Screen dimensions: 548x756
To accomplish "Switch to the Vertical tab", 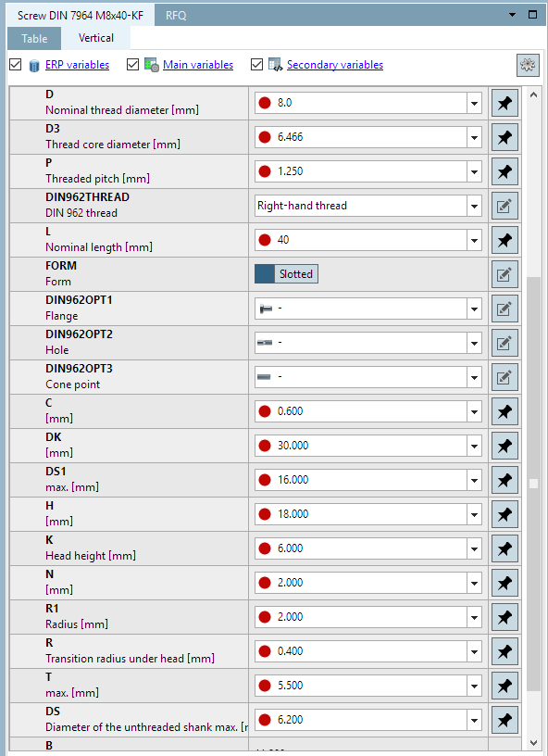I will [96, 38].
